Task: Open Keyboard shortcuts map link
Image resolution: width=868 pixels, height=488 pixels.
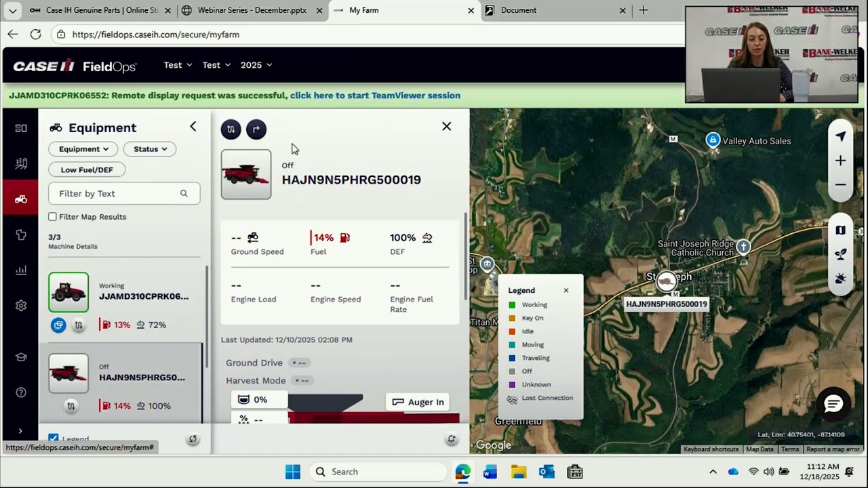Action: pos(711,449)
